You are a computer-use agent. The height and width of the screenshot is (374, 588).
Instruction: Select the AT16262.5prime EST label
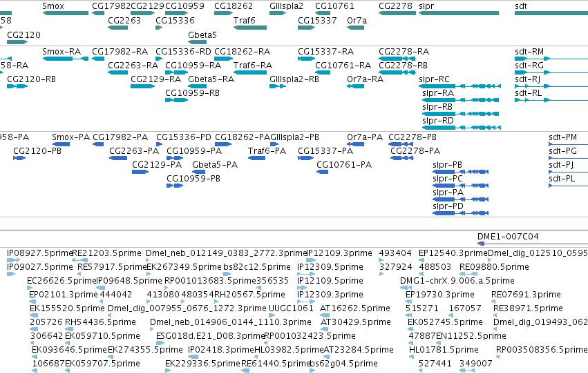tap(355, 308)
